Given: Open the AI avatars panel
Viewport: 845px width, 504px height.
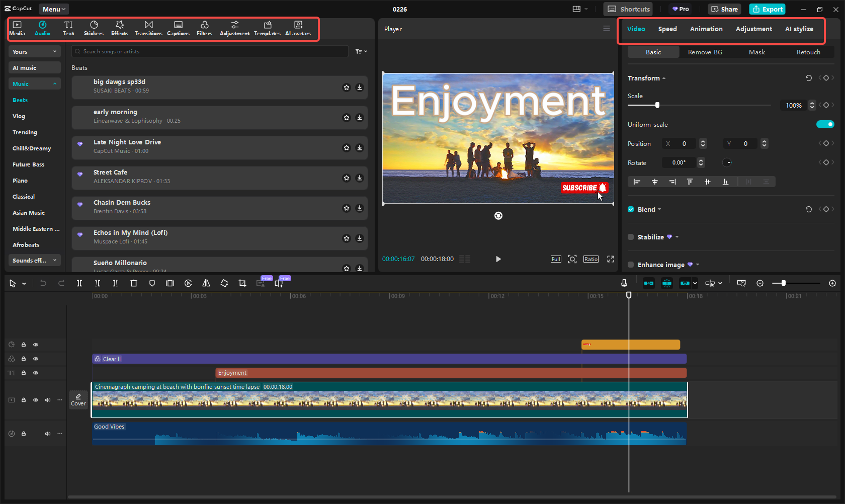Looking at the screenshot, I should 298,28.
